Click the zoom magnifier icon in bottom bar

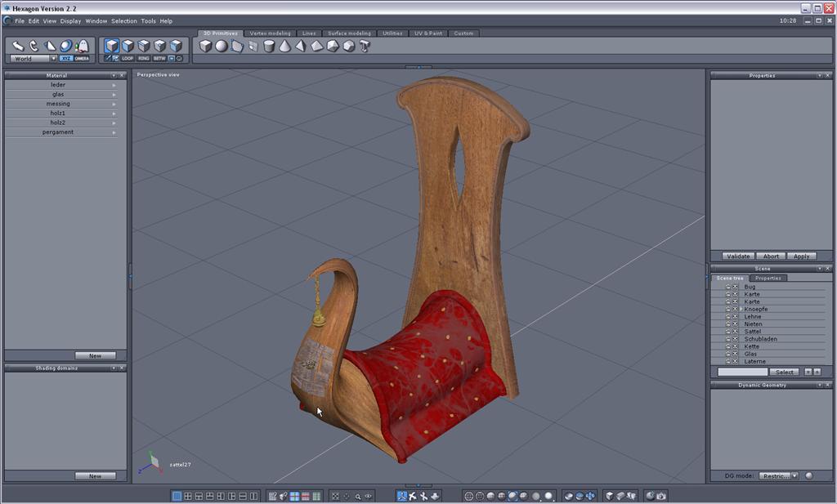358,496
